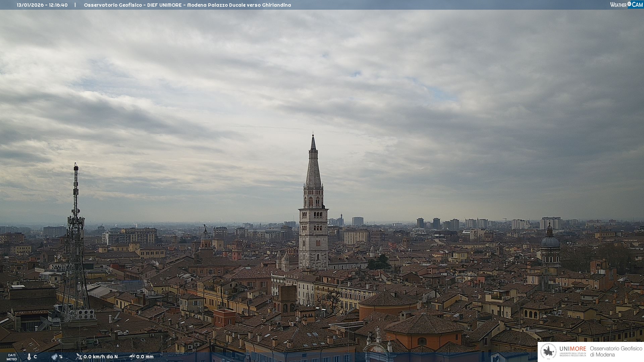Click the Celsius unit label
The image size is (644, 362).
coord(35,357)
